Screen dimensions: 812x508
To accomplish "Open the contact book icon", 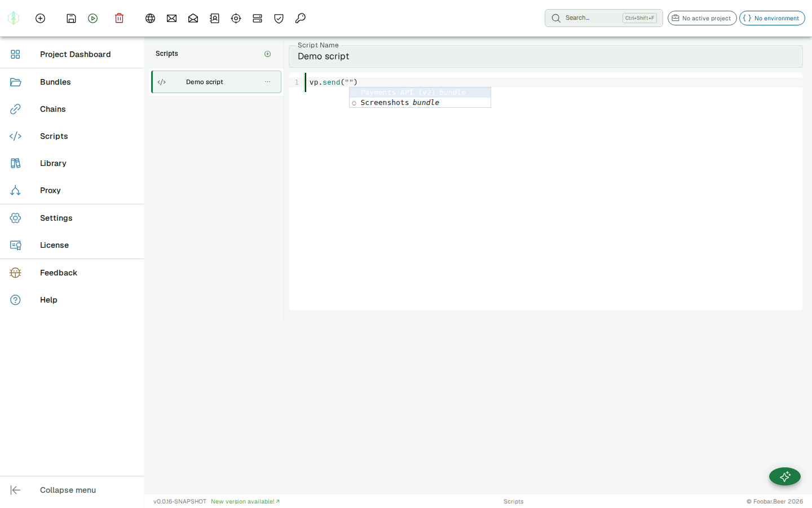I will [214, 18].
